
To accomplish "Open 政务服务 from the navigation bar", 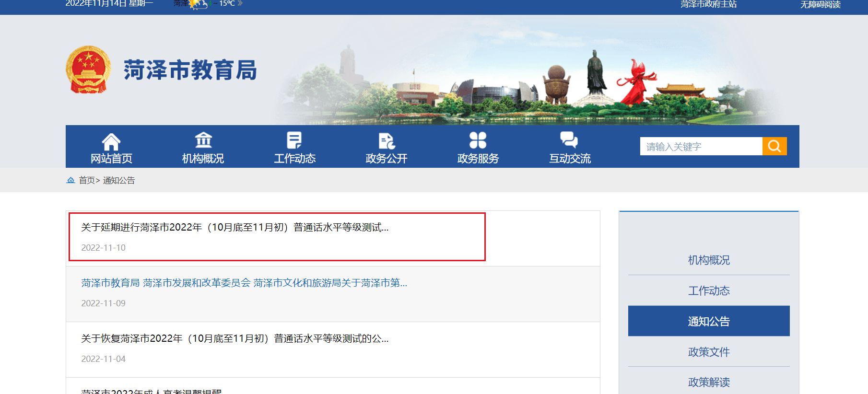I will (x=478, y=159).
